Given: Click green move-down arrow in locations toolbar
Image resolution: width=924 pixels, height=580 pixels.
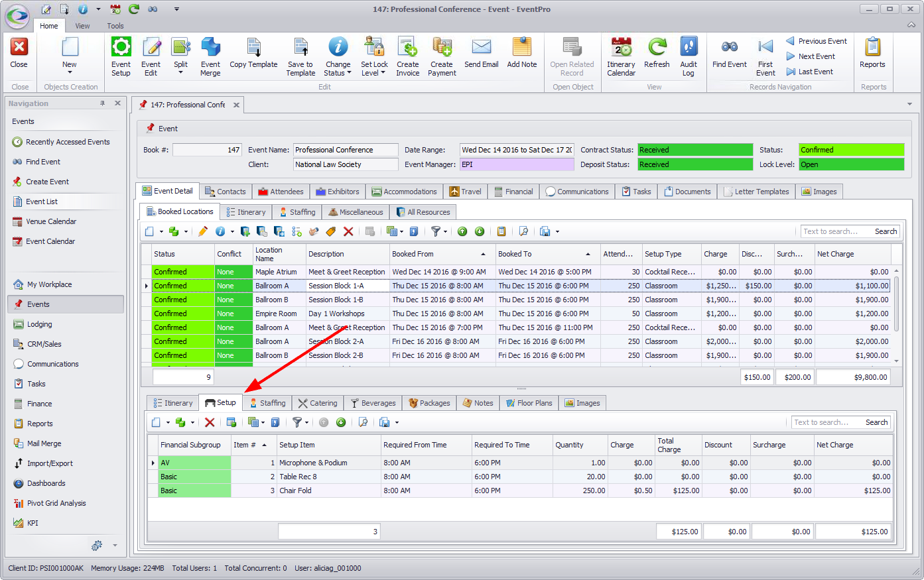Looking at the screenshot, I should 480,231.
